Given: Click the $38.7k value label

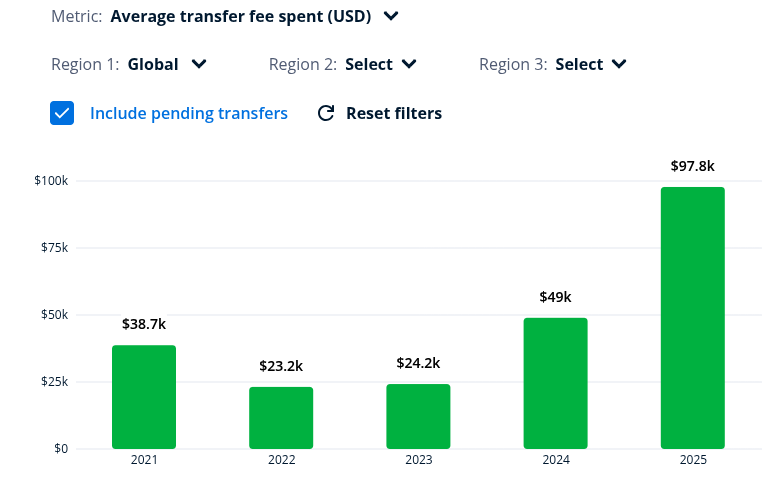Looking at the screenshot, I should (x=144, y=324).
